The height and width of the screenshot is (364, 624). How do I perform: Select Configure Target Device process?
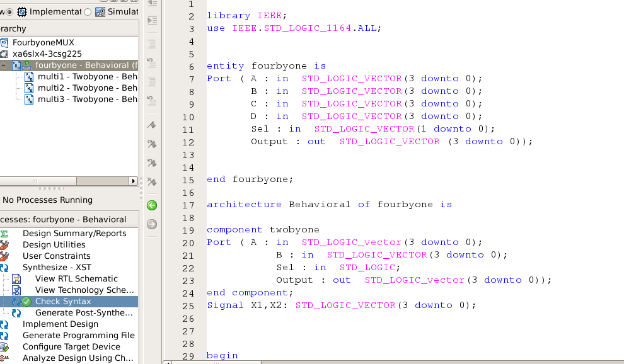click(x=71, y=347)
